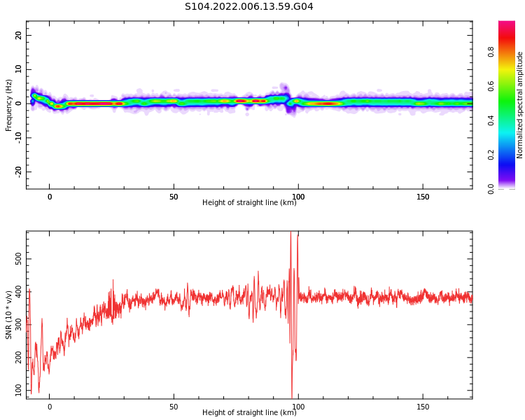Click the 50 km tick label under the SNR plot
Image resolution: width=525 pixels, height=420 pixels.
point(174,407)
